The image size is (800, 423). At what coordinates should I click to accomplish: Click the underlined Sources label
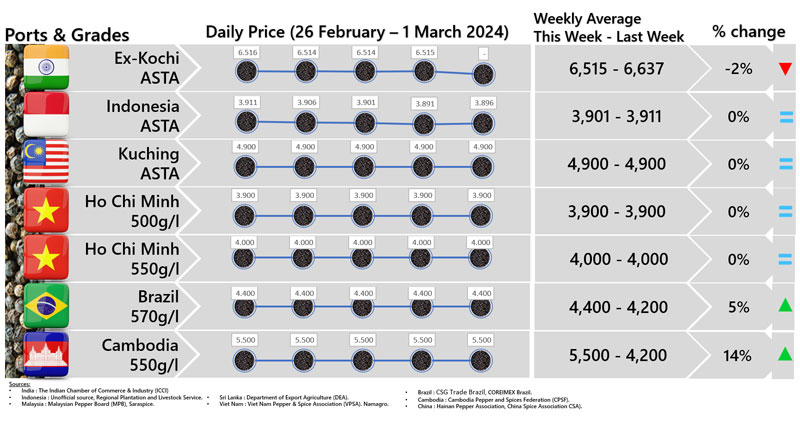click(x=18, y=383)
